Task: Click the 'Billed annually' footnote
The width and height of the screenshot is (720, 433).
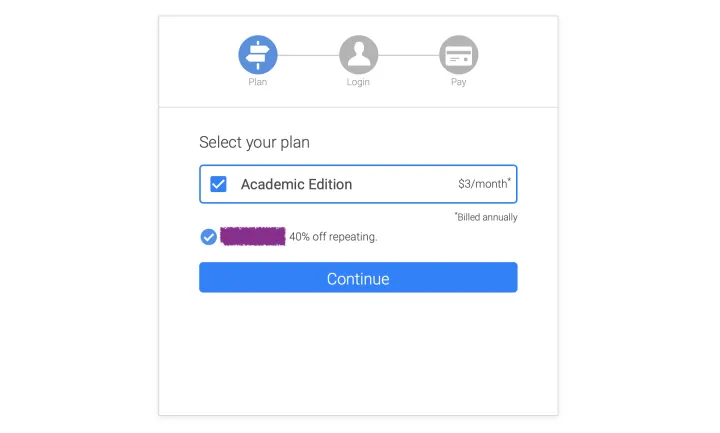Action: click(x=486, y=217)
